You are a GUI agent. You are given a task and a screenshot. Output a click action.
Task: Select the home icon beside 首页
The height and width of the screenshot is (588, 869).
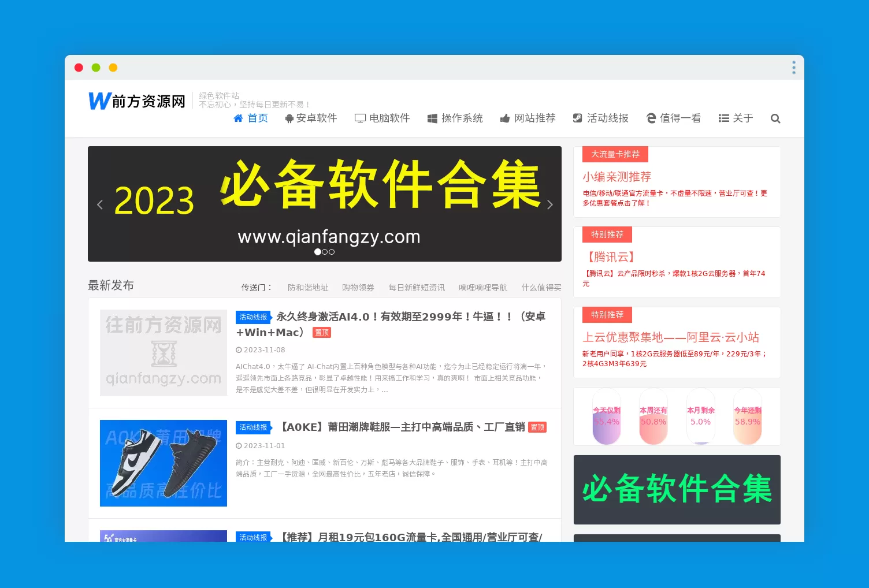(238, 118)
